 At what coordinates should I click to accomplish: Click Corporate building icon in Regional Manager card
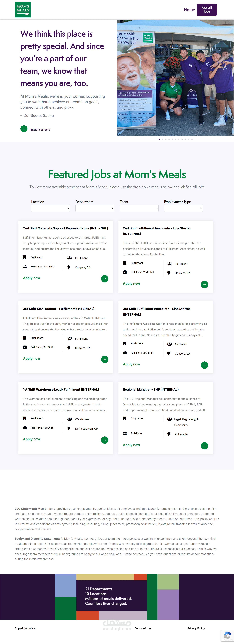pos(125,419)
